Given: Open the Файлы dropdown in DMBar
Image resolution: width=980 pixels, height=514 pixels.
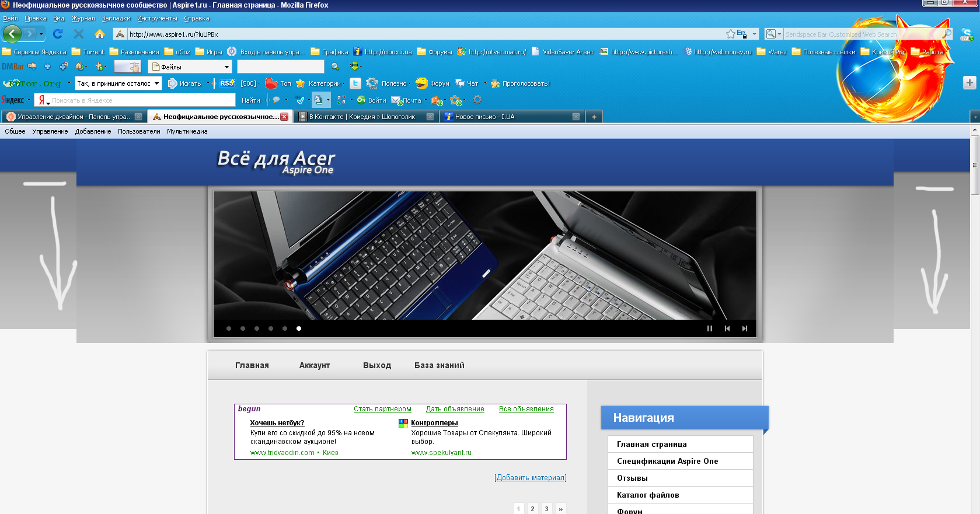Looking at the screenshot, I should pos(190,67).
